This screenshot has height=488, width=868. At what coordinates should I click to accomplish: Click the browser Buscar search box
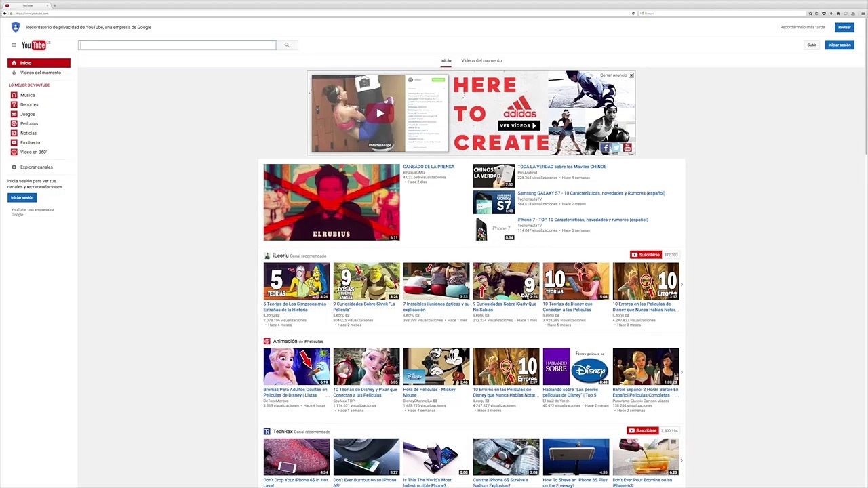722,13
